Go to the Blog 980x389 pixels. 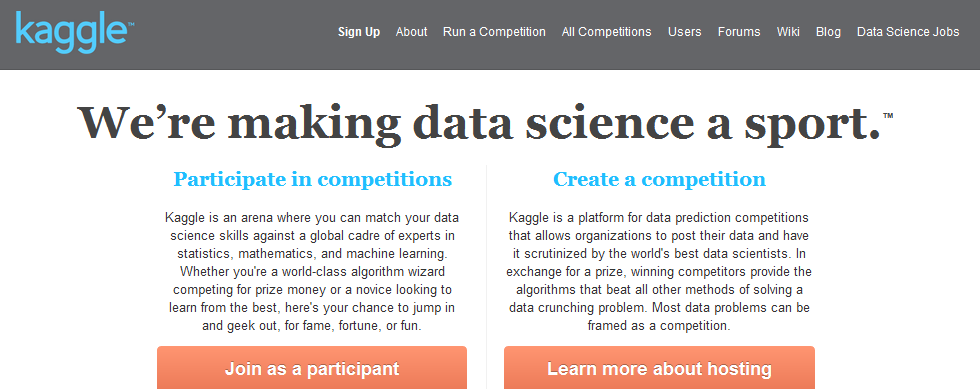point(828,32)
